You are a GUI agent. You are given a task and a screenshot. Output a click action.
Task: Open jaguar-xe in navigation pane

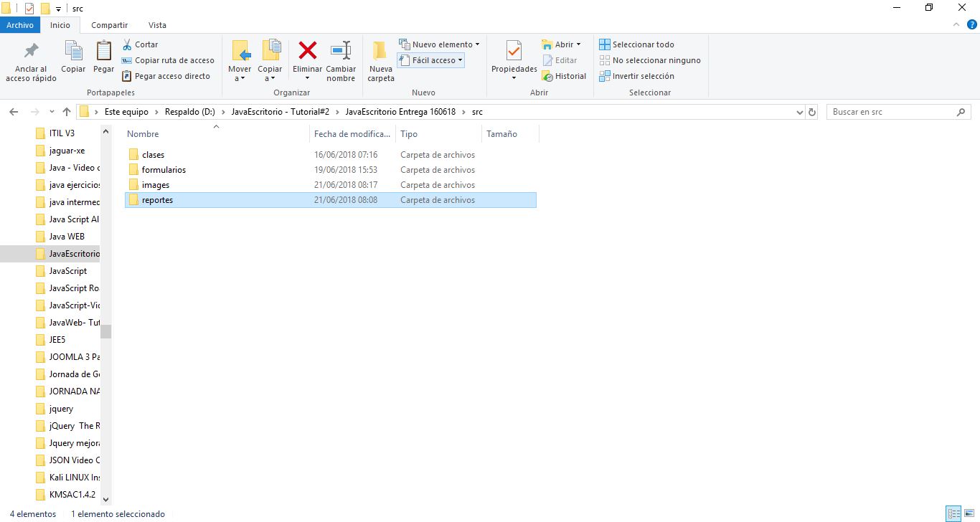(x=67, y=151)
